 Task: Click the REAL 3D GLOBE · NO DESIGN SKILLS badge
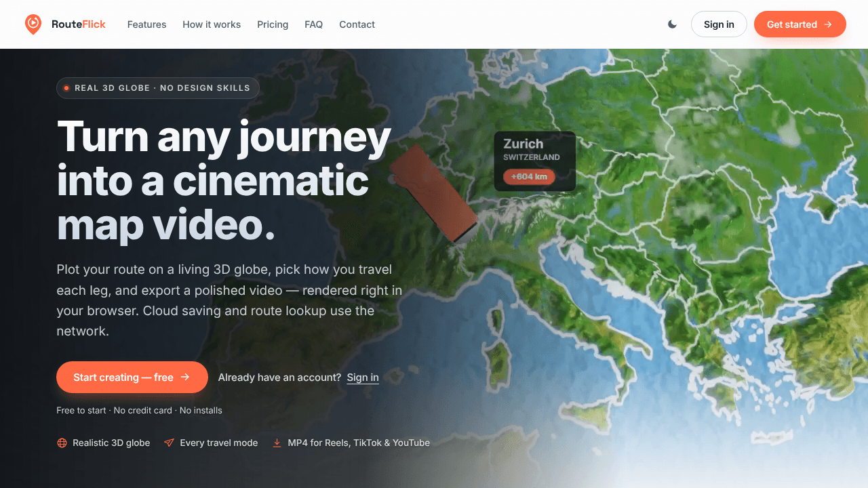pyautogui.click(x=158, y=88)
